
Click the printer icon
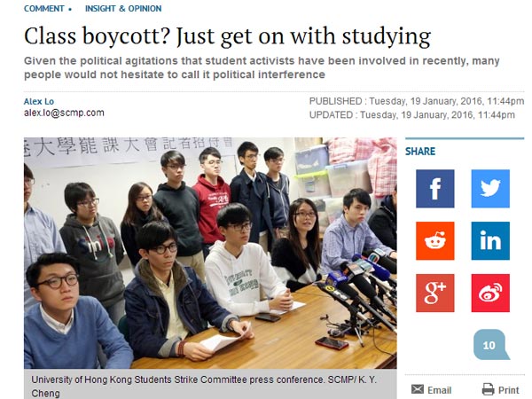tap(488, 389)
